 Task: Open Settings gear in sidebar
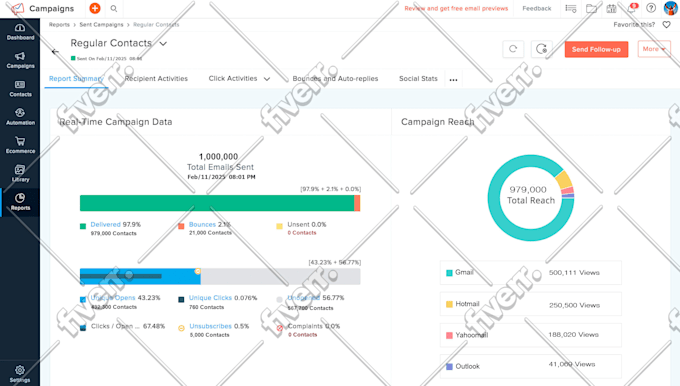(x=20, y=374)
